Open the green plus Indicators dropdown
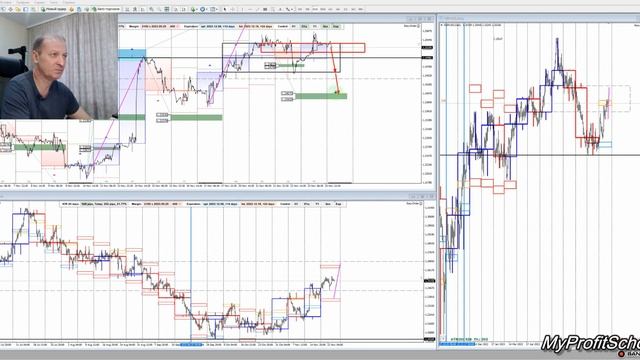The image size is (640, 360). click(194, 9)
